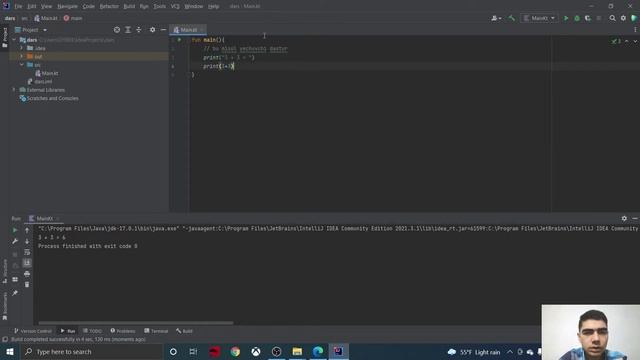This screenshot has width=640, height=360.
Task: Open the Version Control tool window
Action: 33,331
